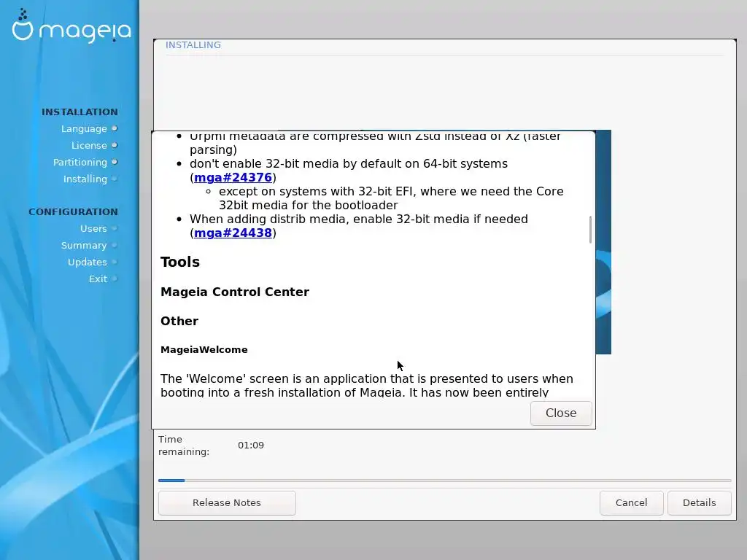Select the Exit step in sidebar
747x560 pixels.
tap(98, 279)
